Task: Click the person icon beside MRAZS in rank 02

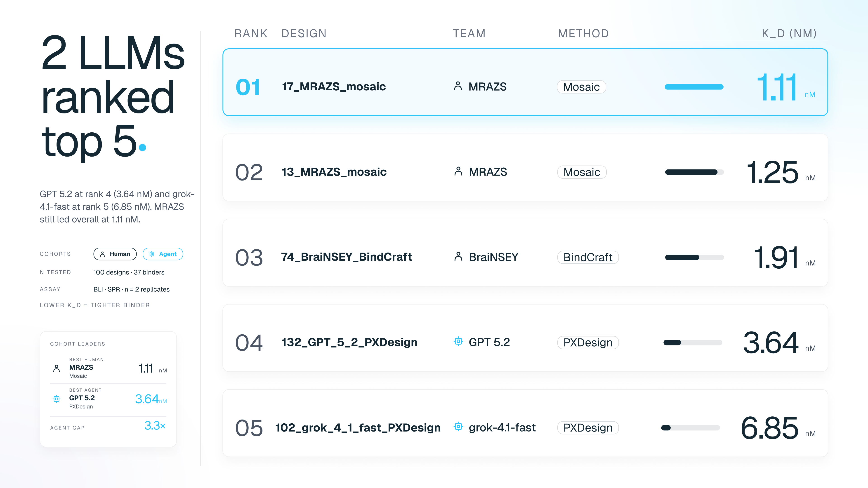Action: pos(458,171)
